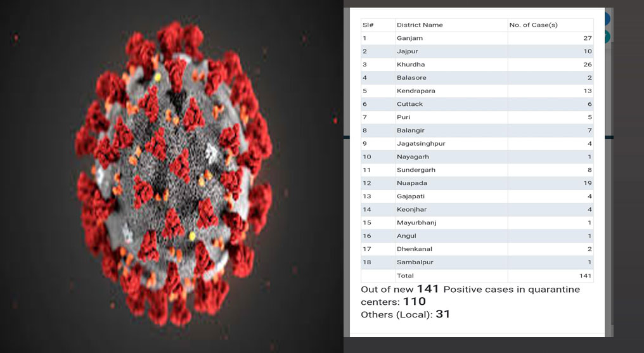Click the blue circular button behind the popup
Viewport: 644px width, 353px height.
[607, 19]
